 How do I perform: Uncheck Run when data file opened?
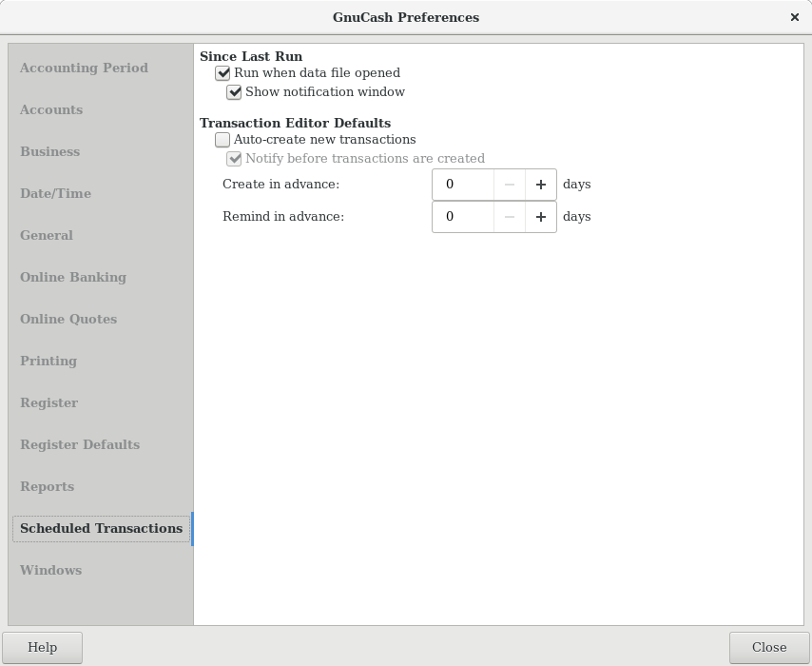coord(222,73)
